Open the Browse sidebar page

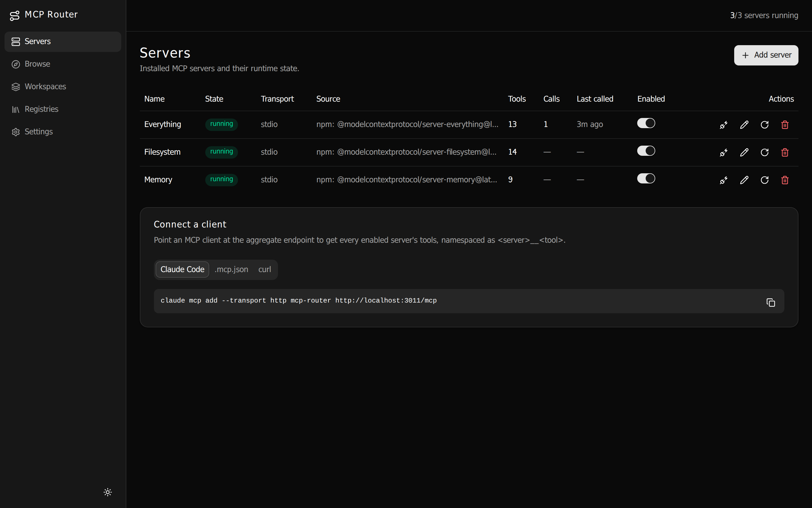[63, 64]
